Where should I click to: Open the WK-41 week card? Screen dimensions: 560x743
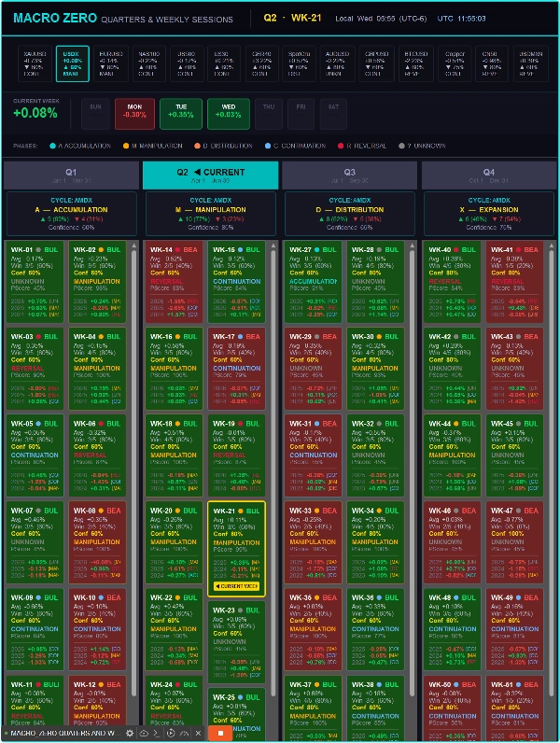tap(514, 282)
